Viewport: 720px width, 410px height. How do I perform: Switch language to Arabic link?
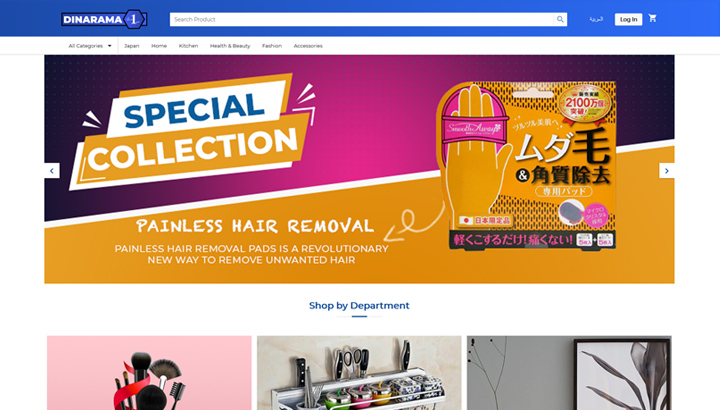point(596,19)
